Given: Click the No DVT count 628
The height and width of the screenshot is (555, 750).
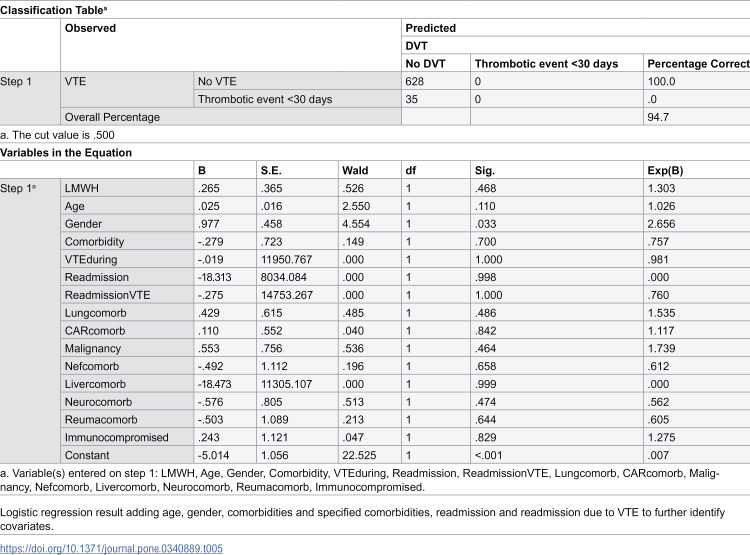Looking at the screenshot, I should coord(415,81).
